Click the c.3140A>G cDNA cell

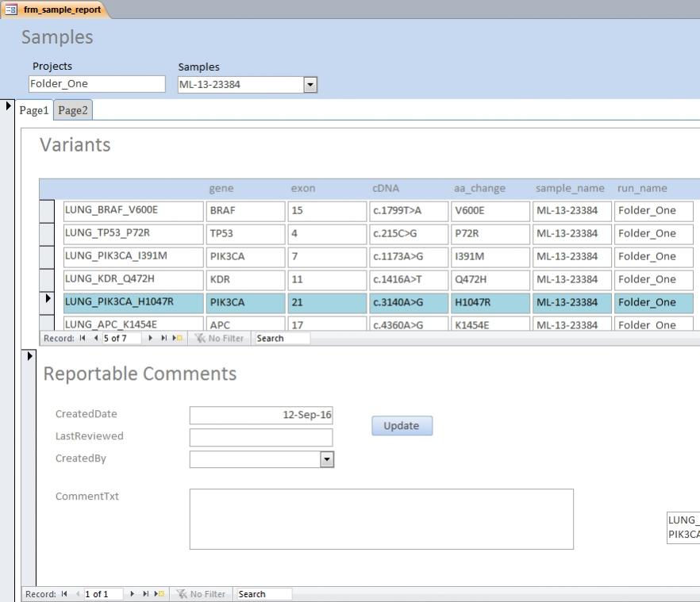[x=409, y=303]
